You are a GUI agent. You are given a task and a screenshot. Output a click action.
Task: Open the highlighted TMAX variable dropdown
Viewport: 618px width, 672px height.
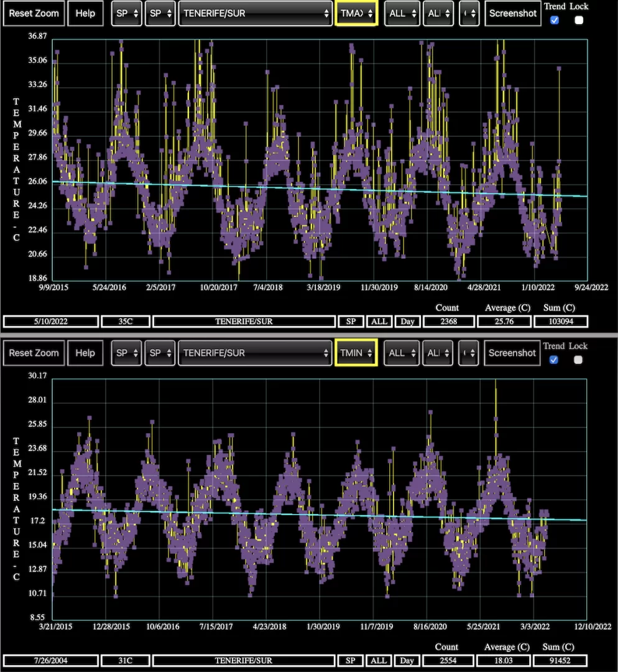point(356,13)
